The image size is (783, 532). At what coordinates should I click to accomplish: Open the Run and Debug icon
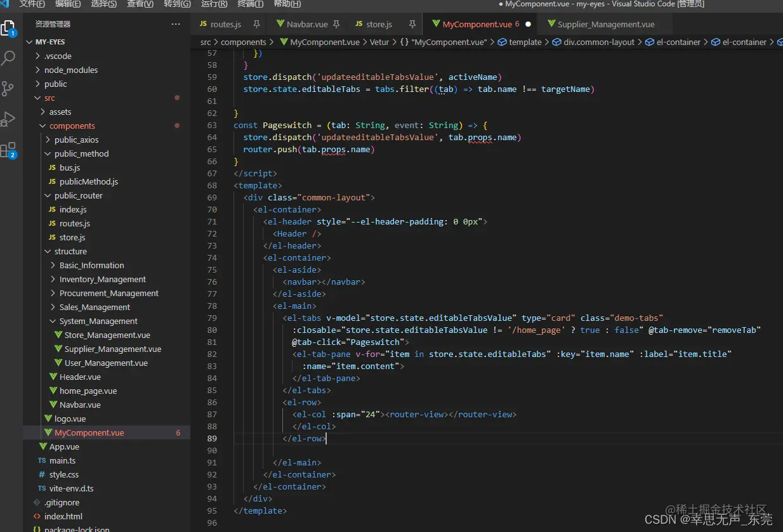click(9, 119)
